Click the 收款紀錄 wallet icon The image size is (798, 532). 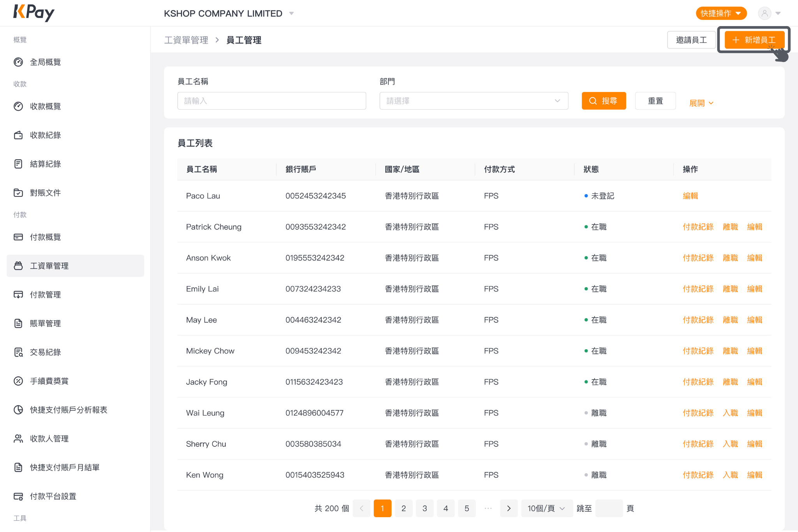(x=18, y=135)
